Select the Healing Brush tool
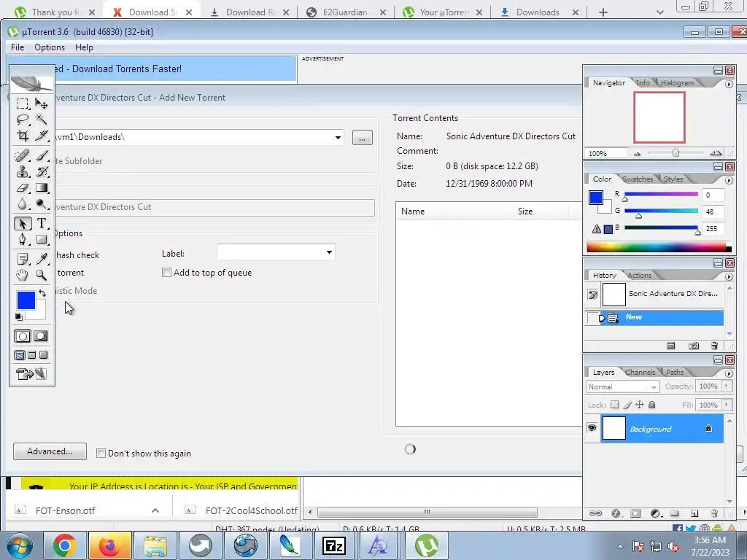Image resolution: width=747 pixels, height=560 pixels. (x=22, y=156)
